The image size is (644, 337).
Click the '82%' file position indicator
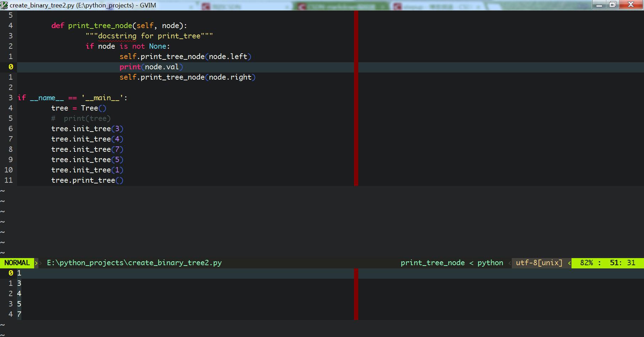(x=586, y=263)
